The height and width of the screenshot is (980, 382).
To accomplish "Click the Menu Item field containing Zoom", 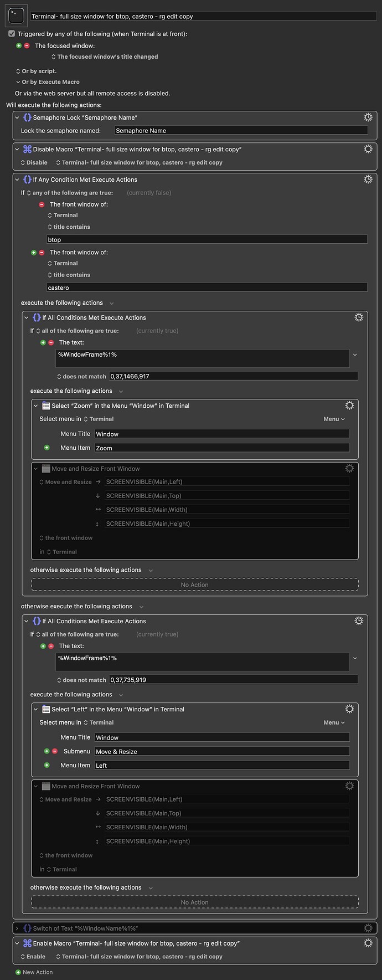I will coord(222,448).
